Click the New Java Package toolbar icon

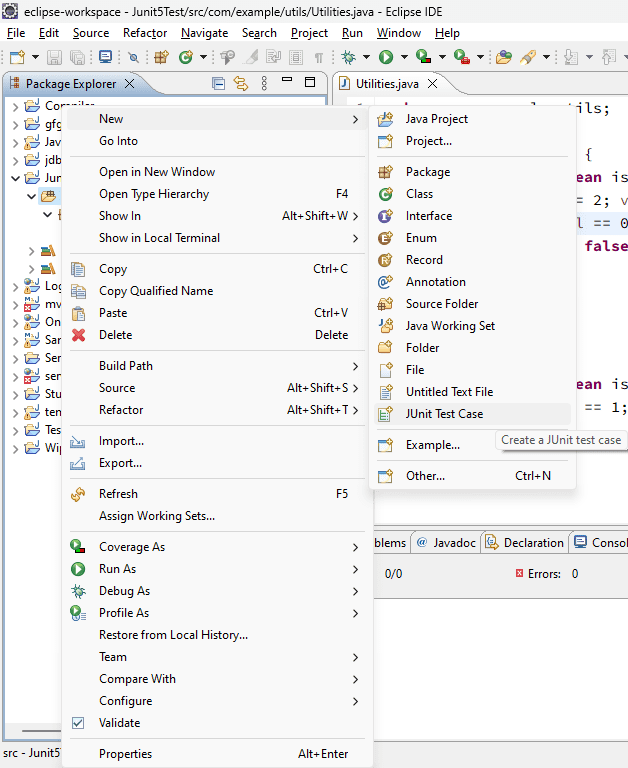click(x=161, y=57)
